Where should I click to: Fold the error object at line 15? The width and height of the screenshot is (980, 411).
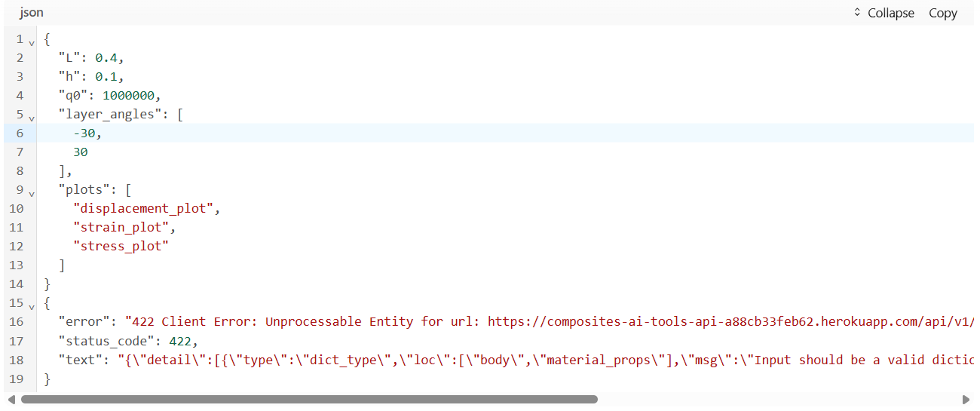pos(32,305)
